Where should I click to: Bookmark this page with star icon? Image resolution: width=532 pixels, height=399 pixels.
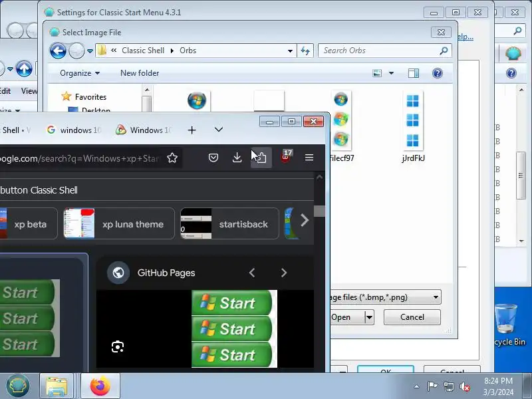172,158
